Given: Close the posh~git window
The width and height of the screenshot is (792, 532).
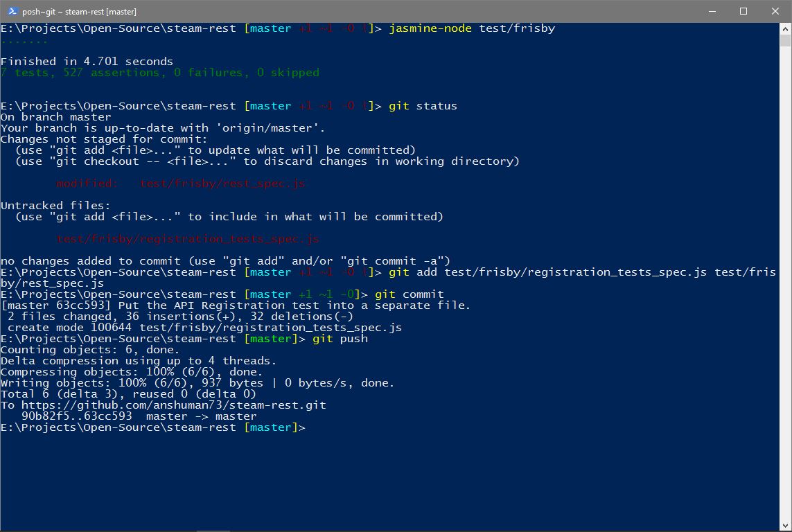Looking at the screenshot, I should tap(775, 11).
